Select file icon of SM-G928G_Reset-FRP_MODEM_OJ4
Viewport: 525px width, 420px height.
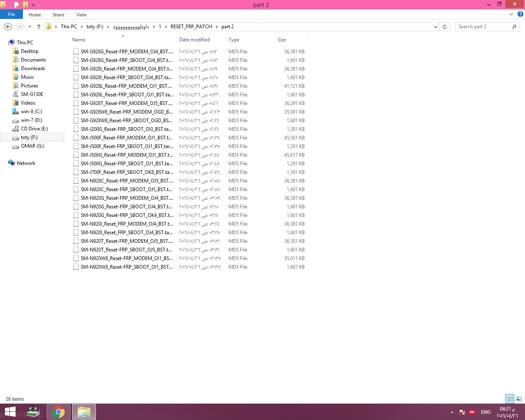pyautogui.click(x=76, y=52)
